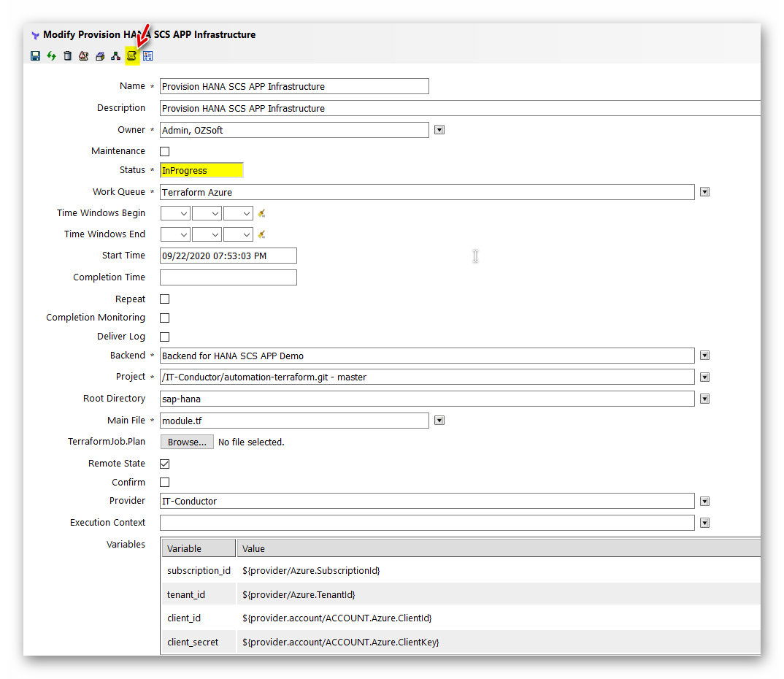Viewport: 784px width, 679px height.
Task: Click the window title logo icon
Action: (35, 35)
